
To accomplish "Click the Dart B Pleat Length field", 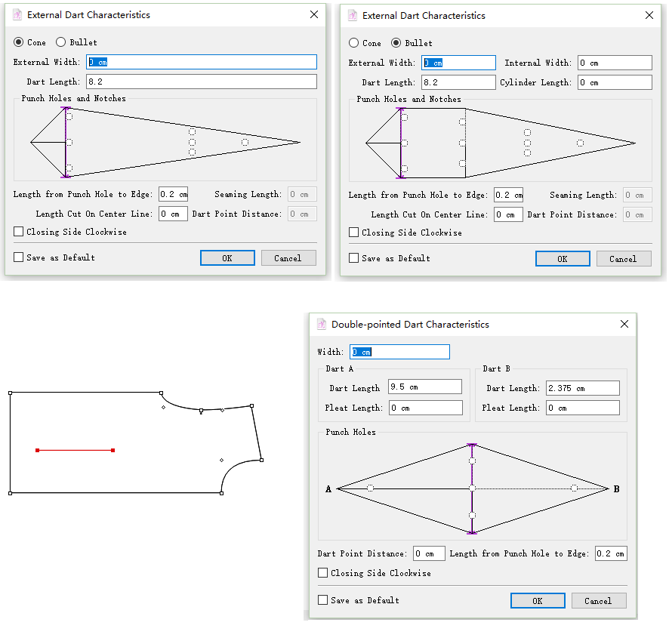I will [582, 408].
